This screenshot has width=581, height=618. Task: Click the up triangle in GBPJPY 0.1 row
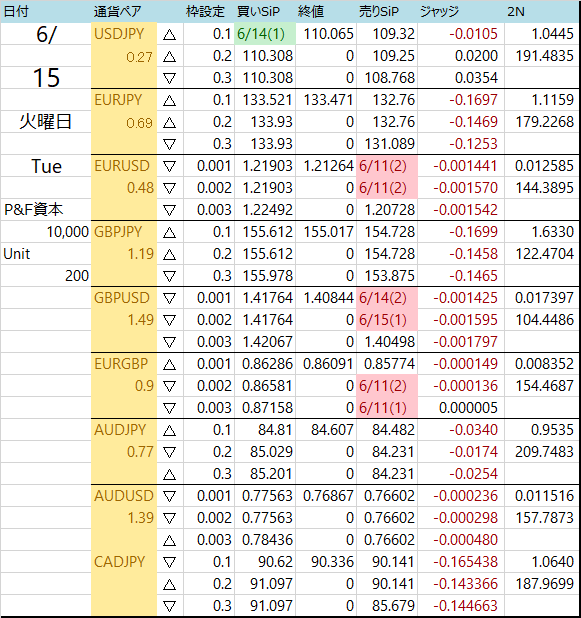(x=169, y=233)
